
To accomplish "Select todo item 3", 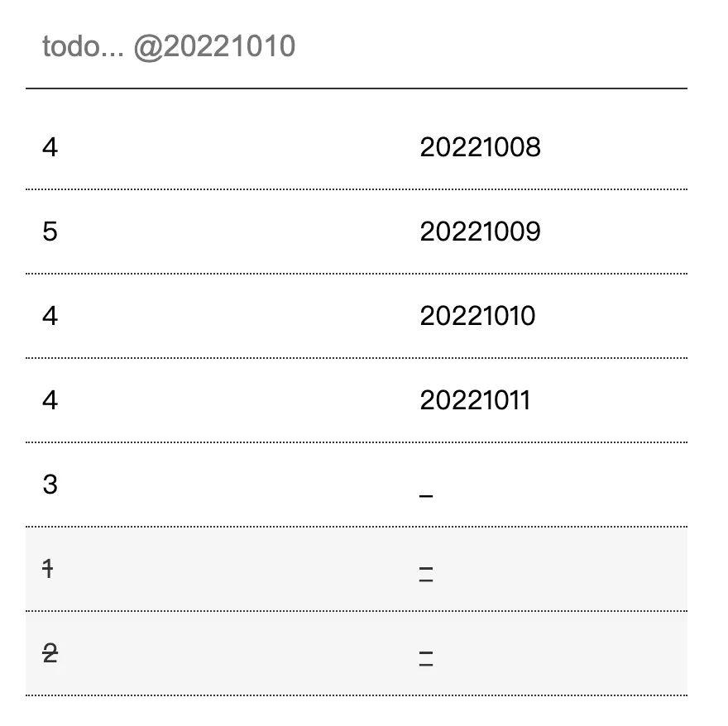I will 50,485.
